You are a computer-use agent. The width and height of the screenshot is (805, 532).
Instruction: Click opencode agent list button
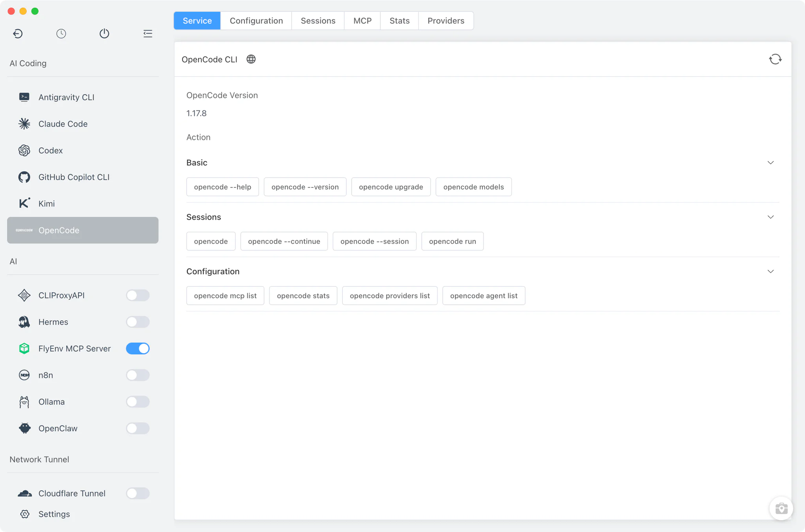pos(484,295)
